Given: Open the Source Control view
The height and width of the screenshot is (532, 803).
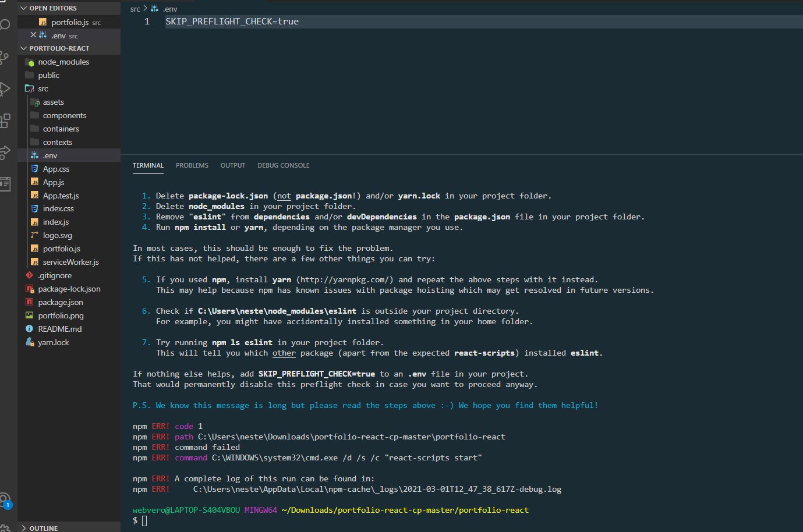Looking at the screenshot, I should click(4, 57).
